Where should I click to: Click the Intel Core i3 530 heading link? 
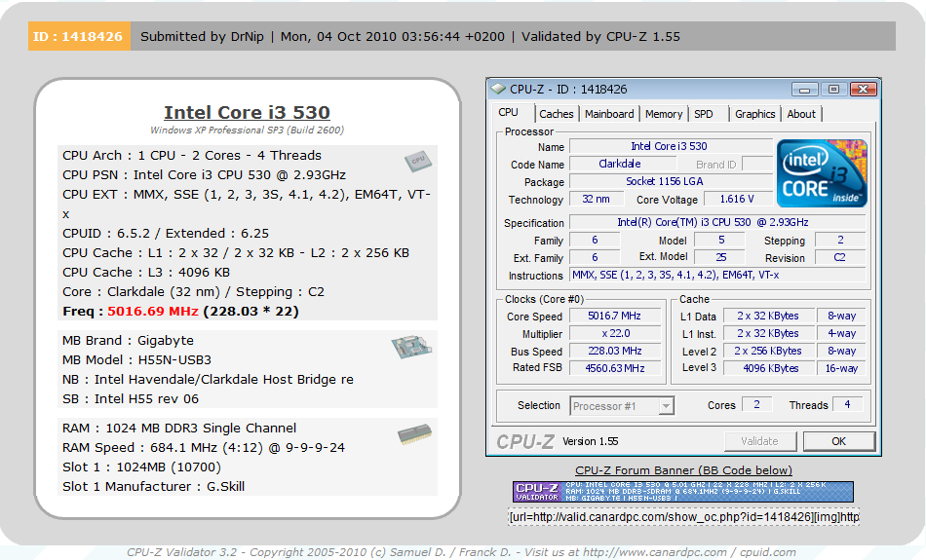pos(247,113)
